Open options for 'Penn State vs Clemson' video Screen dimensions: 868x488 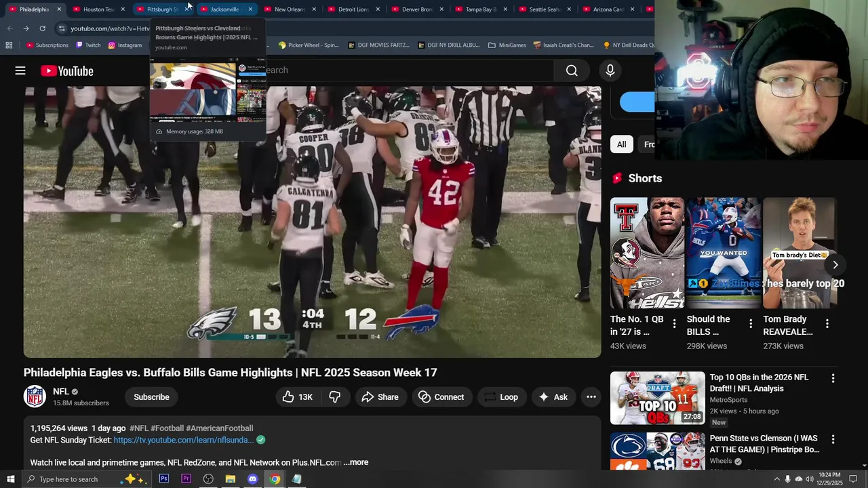[833, 439]
